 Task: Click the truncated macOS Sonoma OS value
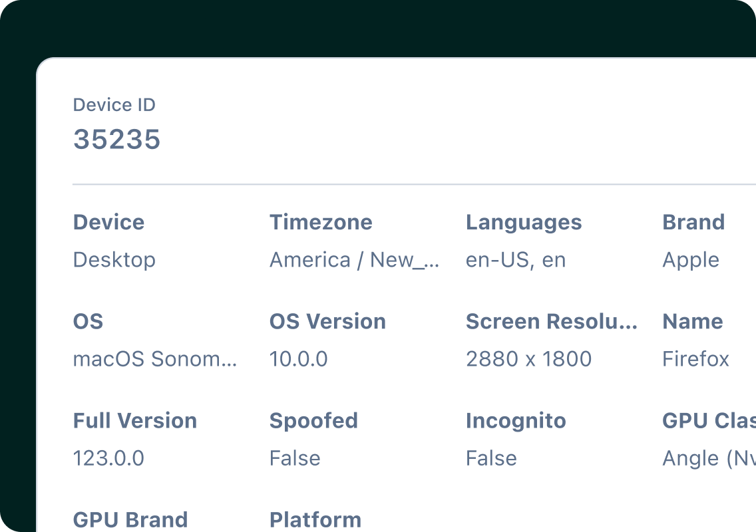154,359
